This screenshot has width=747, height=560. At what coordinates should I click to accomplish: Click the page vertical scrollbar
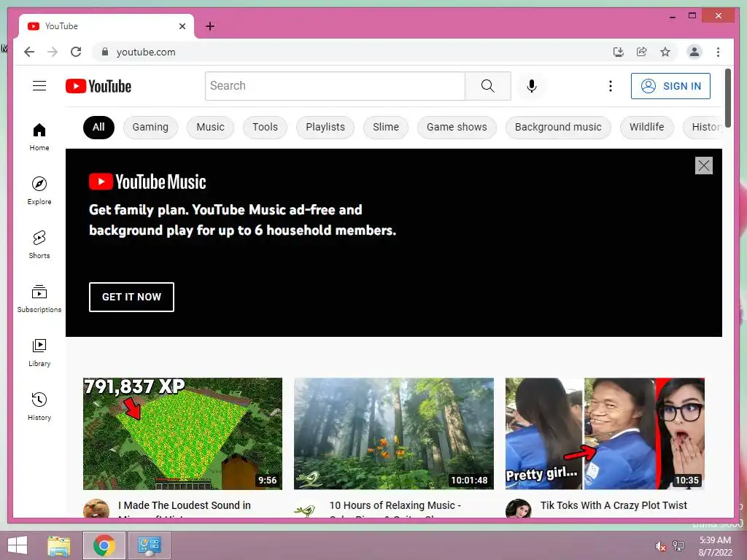click(727, 98)
